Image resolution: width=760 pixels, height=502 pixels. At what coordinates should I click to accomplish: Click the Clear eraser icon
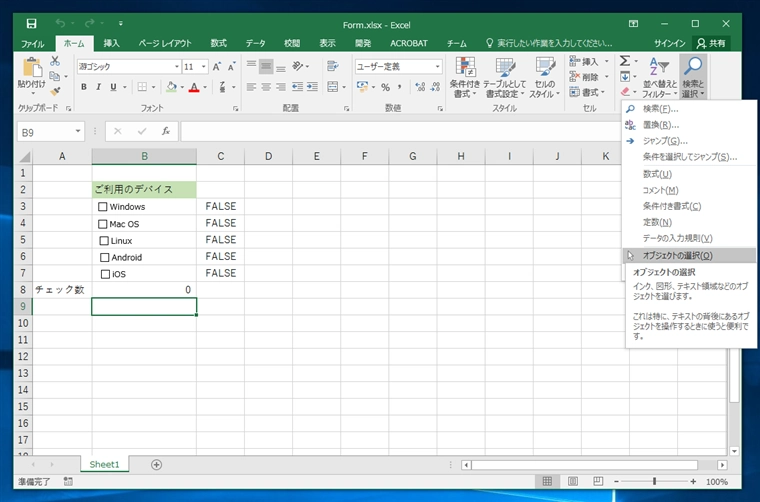[625, 91]
